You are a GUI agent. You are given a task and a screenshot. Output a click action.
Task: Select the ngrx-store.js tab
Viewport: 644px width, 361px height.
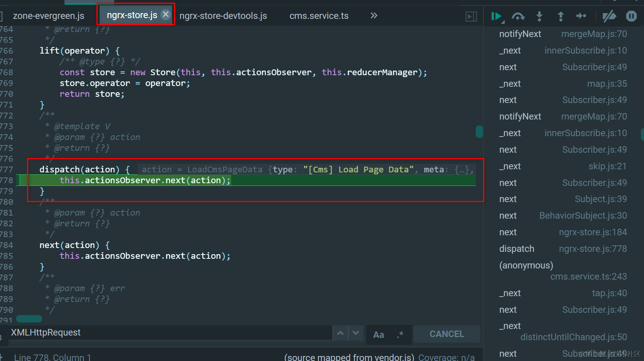pyautogui.click(x=132, y=15)
